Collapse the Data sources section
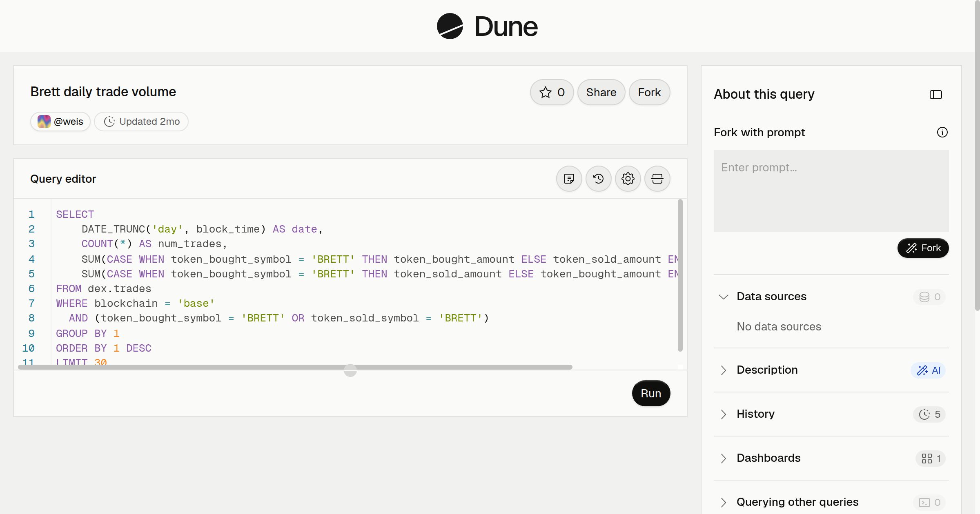The width and height of the screenshot is (980, 514). click(x=724, y=297)
